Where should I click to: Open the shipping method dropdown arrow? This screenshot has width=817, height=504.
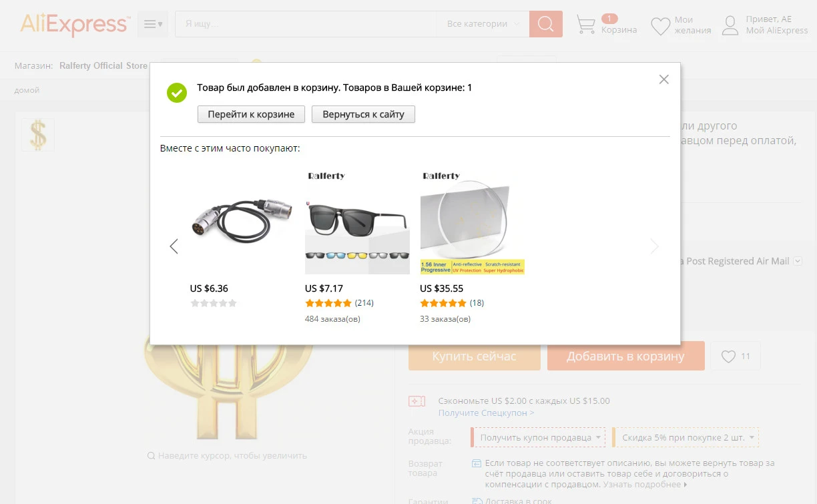(798, 261)
